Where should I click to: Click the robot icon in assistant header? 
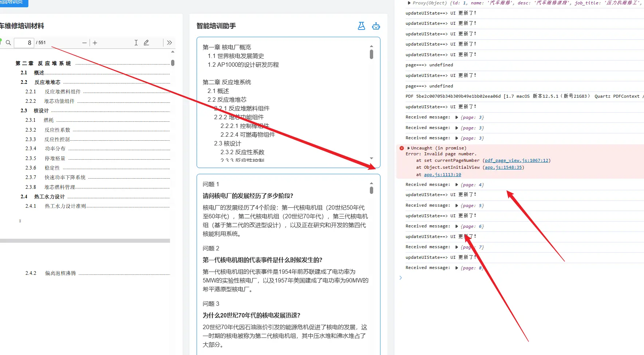click(376, 26)
